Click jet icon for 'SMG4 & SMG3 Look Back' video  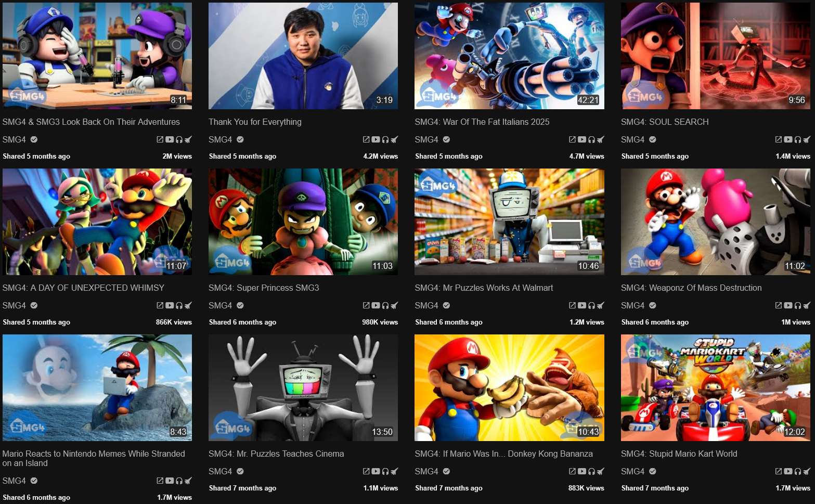click(188, 139)
